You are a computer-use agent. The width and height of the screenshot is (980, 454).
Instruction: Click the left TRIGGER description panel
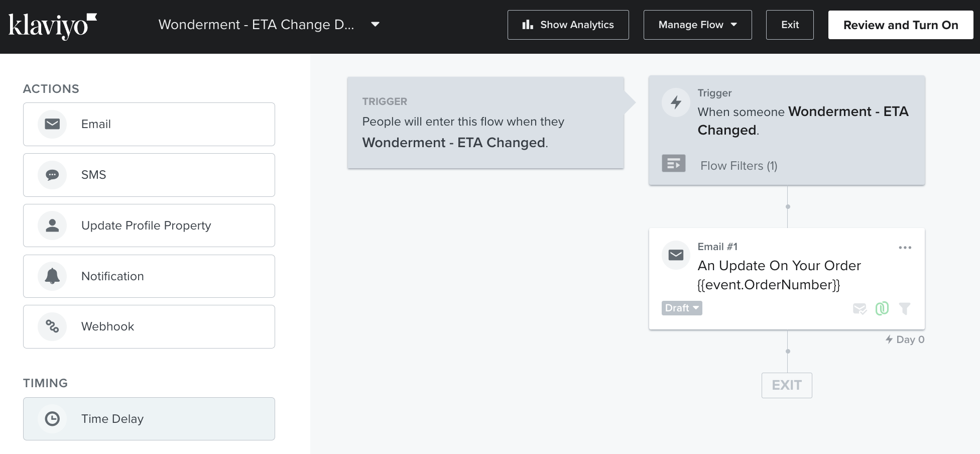pos(485,123)
